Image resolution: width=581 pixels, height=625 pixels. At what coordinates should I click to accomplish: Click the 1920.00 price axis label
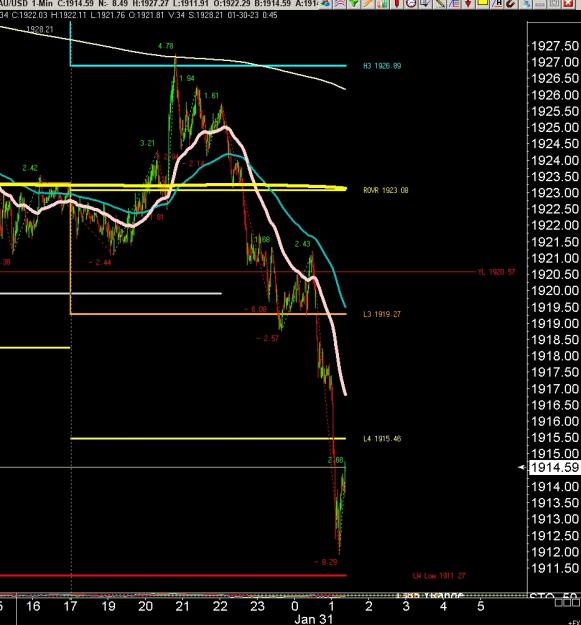(x=555, y=291)
